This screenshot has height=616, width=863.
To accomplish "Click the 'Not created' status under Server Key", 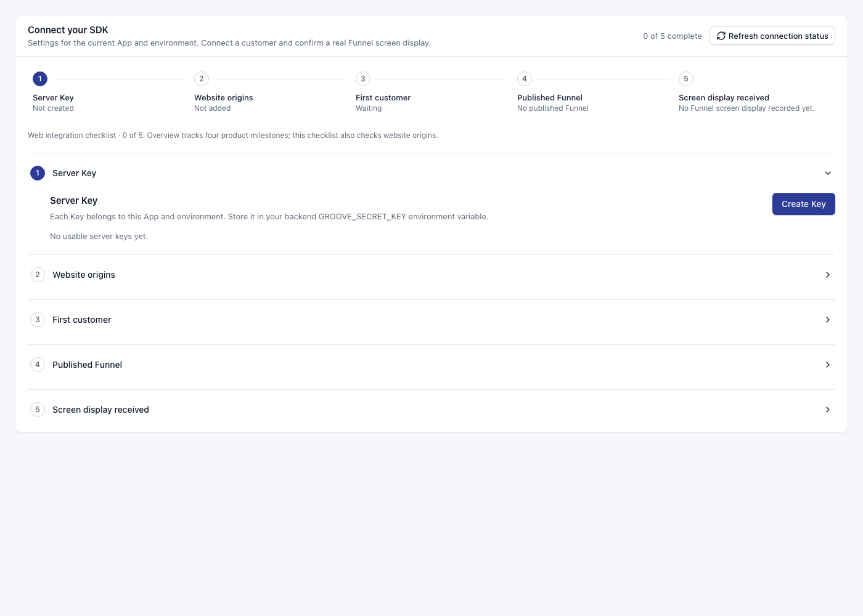I will pos(53,108).
